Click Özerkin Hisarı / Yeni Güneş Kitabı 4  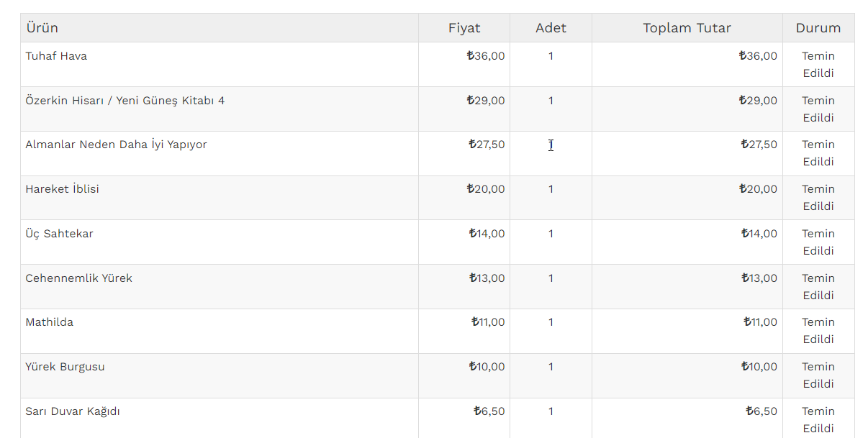click(x=125, y=101)
